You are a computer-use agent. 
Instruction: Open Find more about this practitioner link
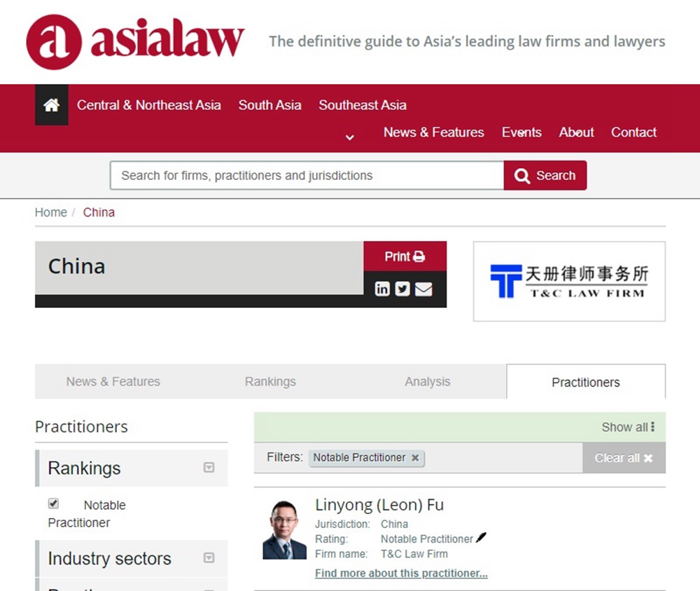point(401,573)
